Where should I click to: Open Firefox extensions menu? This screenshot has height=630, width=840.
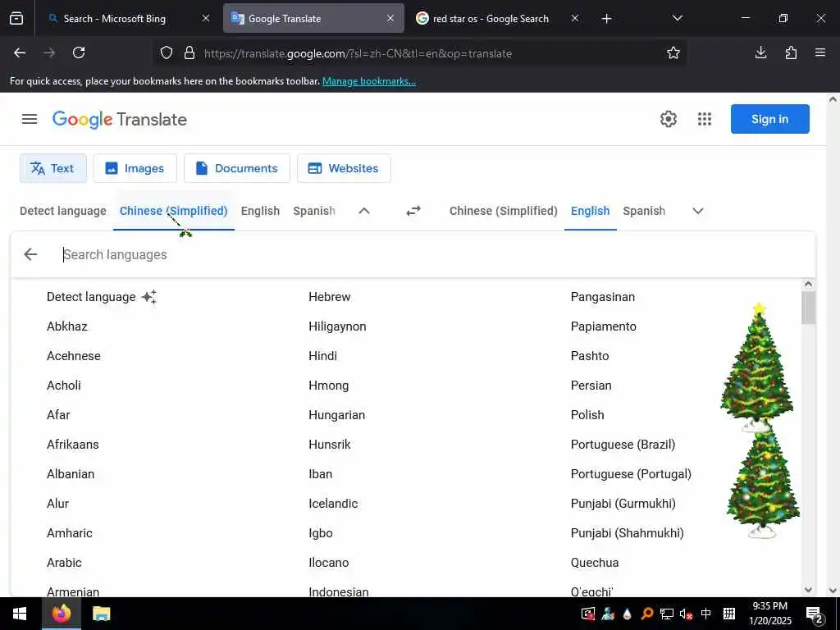click(x=791, y=52)
